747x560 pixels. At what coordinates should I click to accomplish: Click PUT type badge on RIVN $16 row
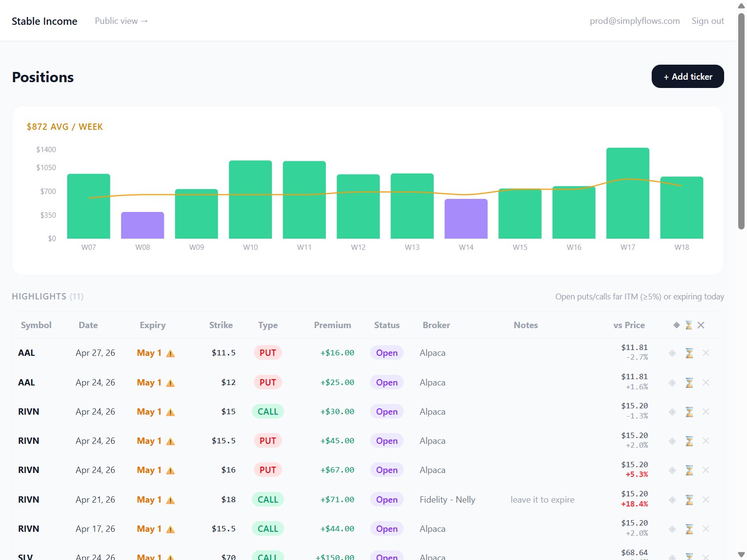pyautogui.click(x=267, y=470)
